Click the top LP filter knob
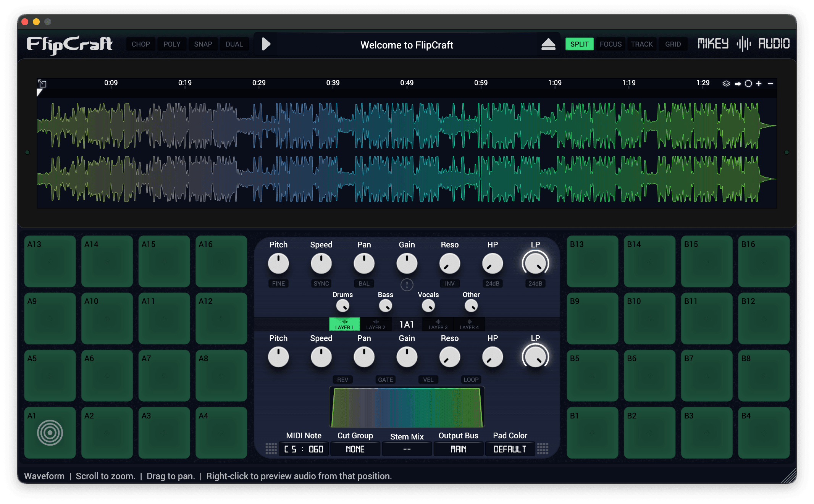Viewport: 814px width, 504px height. 535,263
